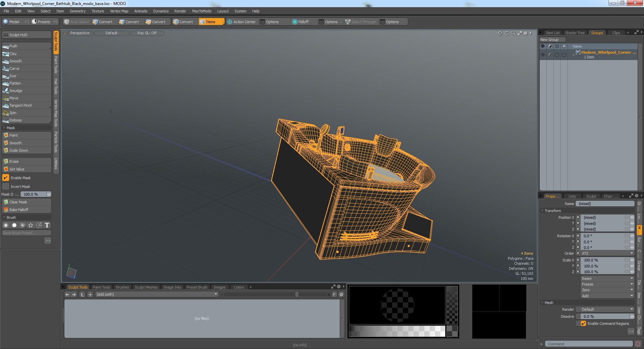
Task: Choose the mask Scale Down tool
Action: click(26, 150)
